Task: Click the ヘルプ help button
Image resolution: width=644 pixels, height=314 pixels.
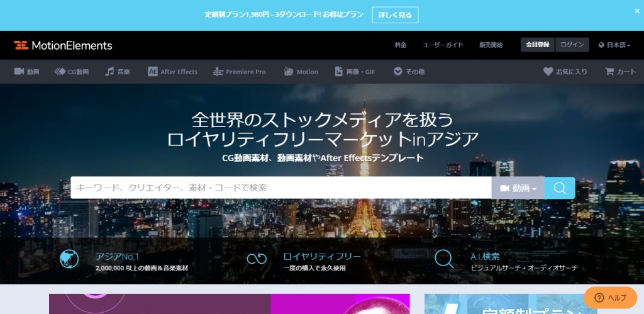Action: pyautogui.click(x=610, y=298)
